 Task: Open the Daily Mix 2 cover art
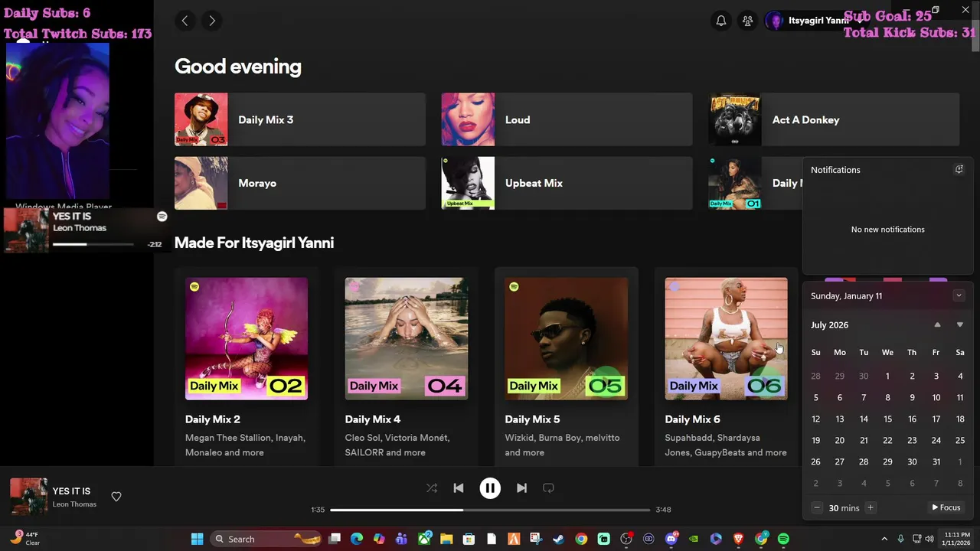coord(247,338)
